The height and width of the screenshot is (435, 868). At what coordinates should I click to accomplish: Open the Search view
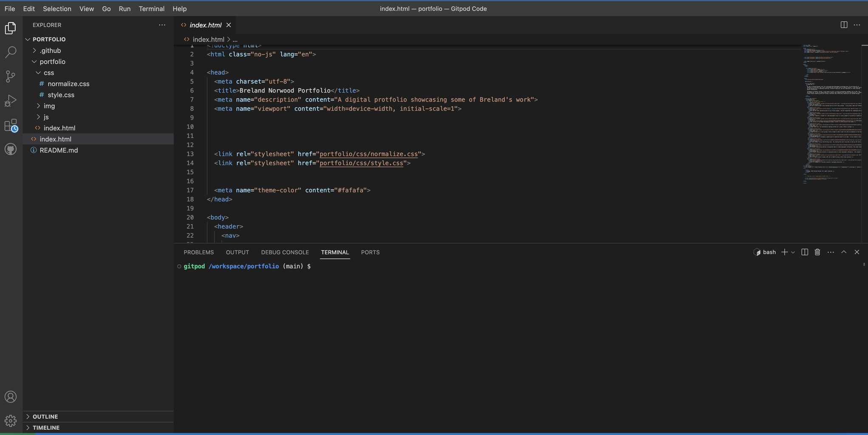pos(10,52)
